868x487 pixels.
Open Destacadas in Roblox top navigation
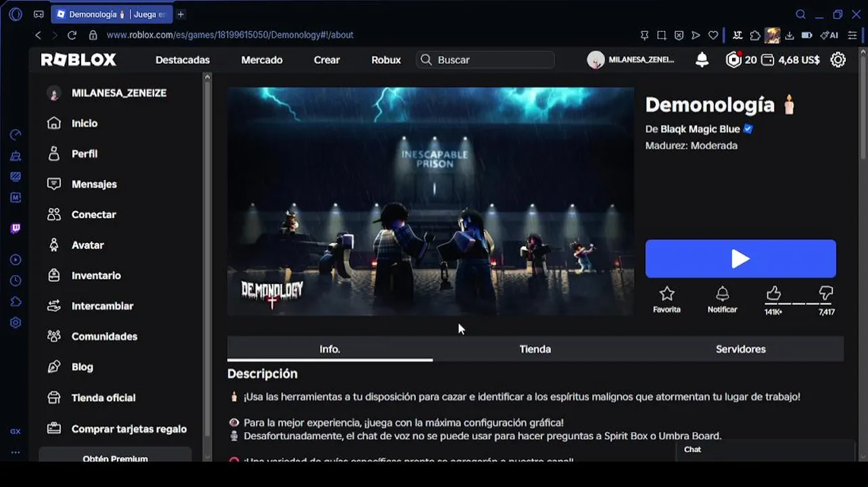183,60
